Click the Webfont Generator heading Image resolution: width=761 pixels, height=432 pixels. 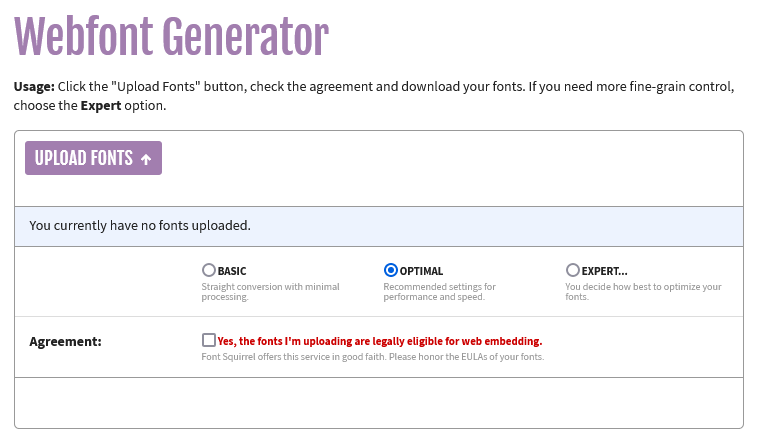click(x=171, y=37)
